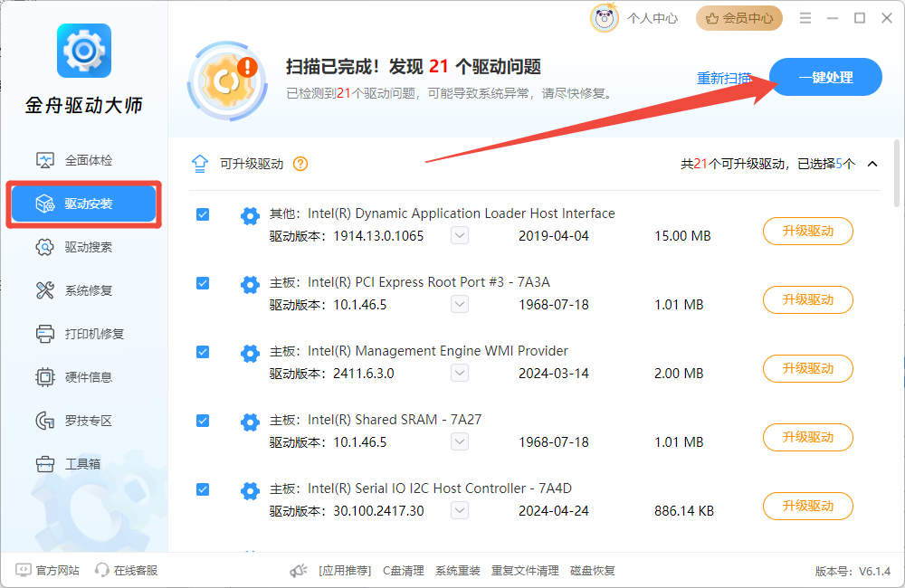
Task: Click gear icon for Management Engine WMI Provider
Action: click(x=250, y=353)
